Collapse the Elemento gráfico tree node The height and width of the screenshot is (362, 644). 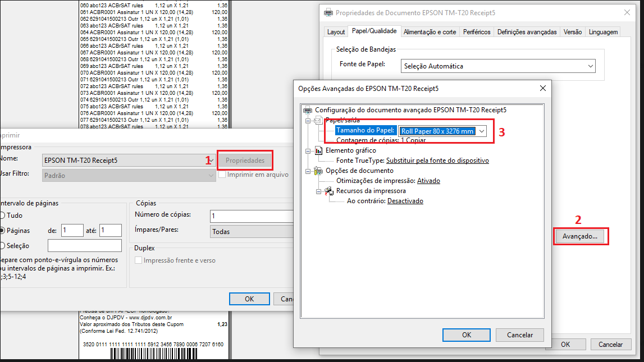[308, 151]
